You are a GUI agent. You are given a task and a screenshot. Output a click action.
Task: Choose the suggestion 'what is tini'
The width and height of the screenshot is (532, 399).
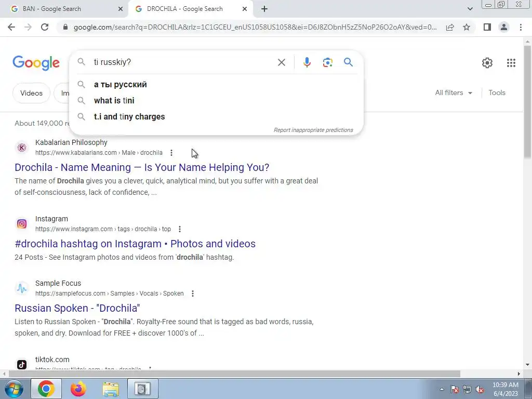point(216,100)
